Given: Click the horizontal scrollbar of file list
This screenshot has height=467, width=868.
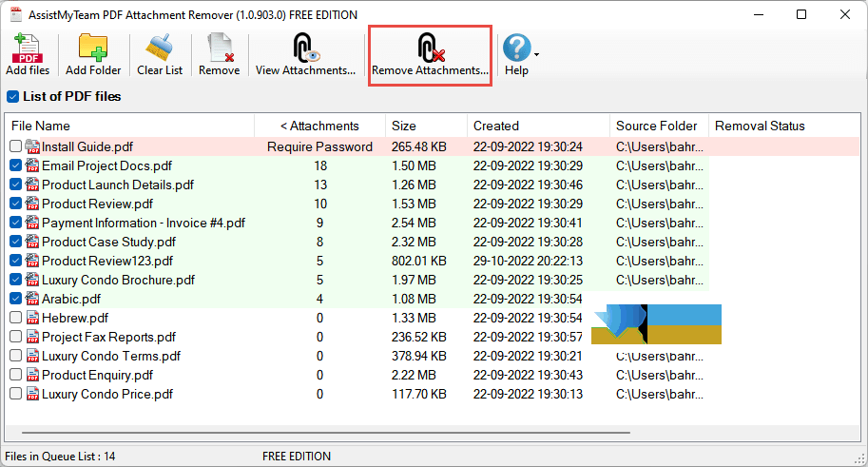Looking at the screenshot, I should [325, 433].
